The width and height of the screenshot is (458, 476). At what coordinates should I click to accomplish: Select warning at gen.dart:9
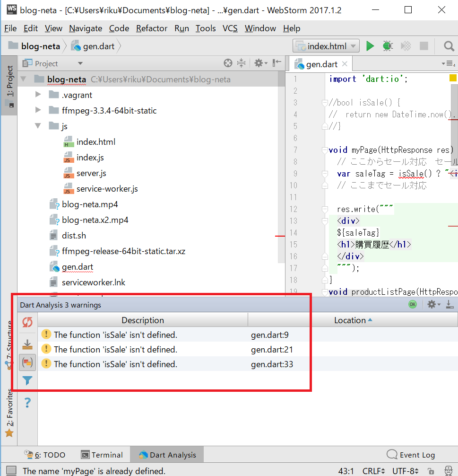(x=248, y=335)
